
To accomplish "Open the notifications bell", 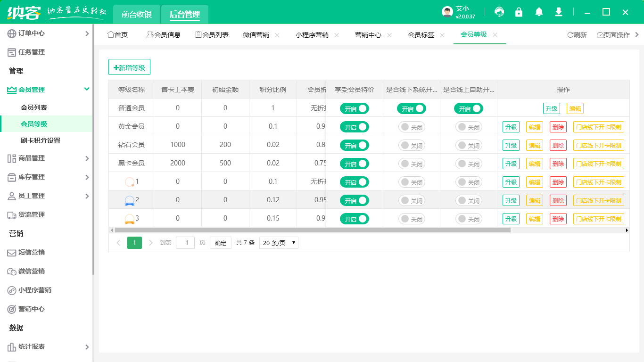I will tap(539, 12).
